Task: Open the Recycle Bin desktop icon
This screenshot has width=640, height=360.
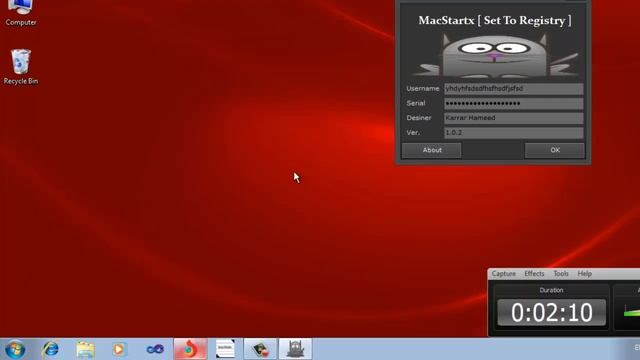Action: tap(20, 67)
